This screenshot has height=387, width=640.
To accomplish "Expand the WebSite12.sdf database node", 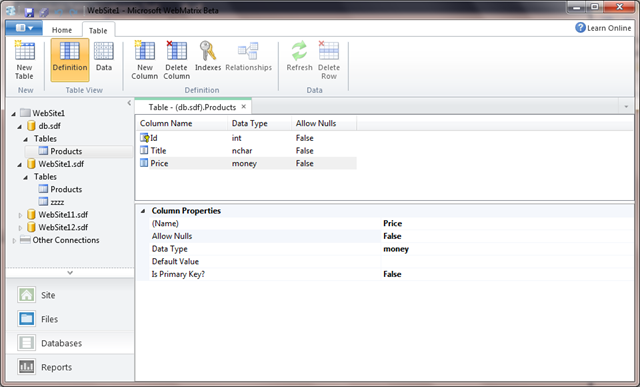I will pyautogui.click(x=20, y=227).
